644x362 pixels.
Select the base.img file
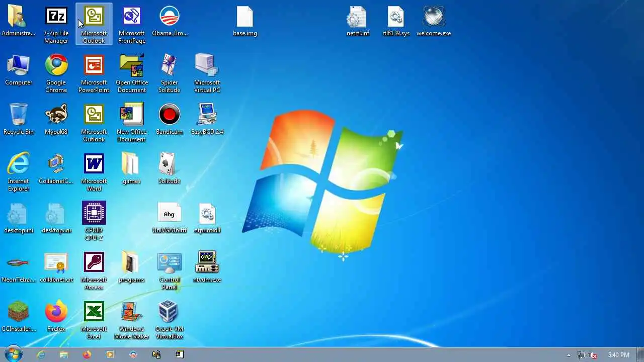tap(245, 21)
